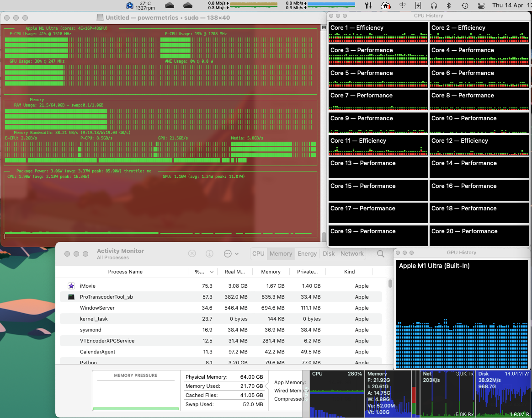The width and height of the screenshot is (532, 418).
Task: Click the Bluetooth icon in menu bar
Action: [449, 5]
